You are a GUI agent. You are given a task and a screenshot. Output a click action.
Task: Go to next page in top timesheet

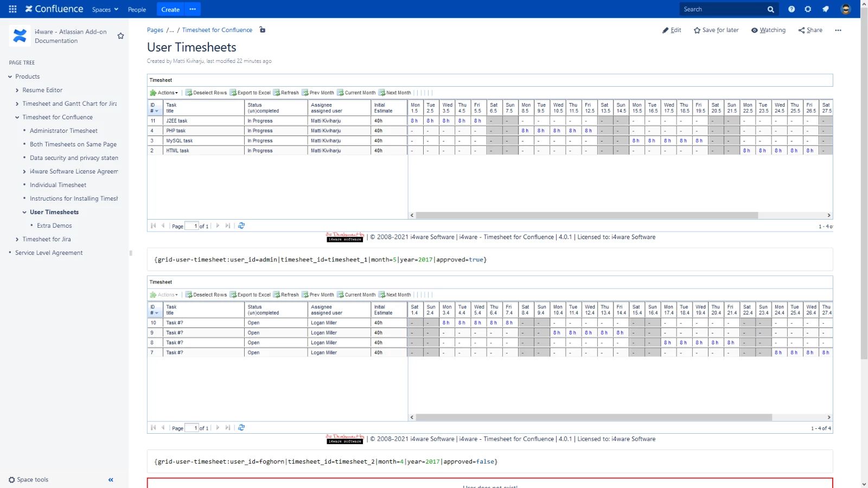[218, 226]
